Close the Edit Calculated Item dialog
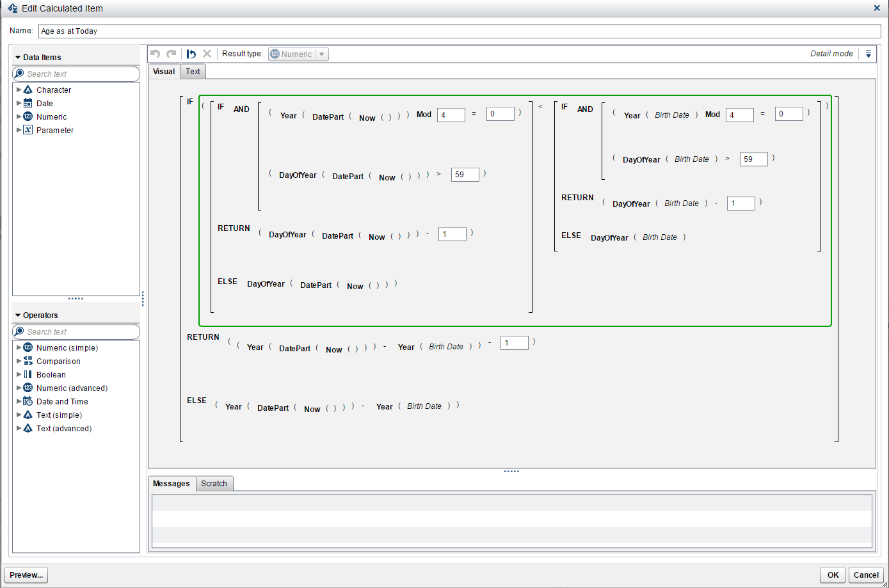This screenshot has height=588, width=889. (x=877, y=8)
